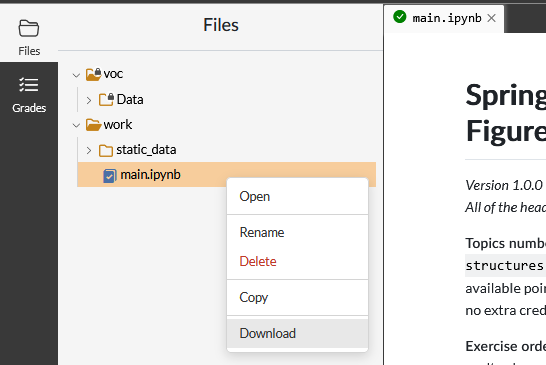The width and height of the screenshot is (546, 365).
Task: Open the Files sidebar panel icon
Action: tap(29, 28)
